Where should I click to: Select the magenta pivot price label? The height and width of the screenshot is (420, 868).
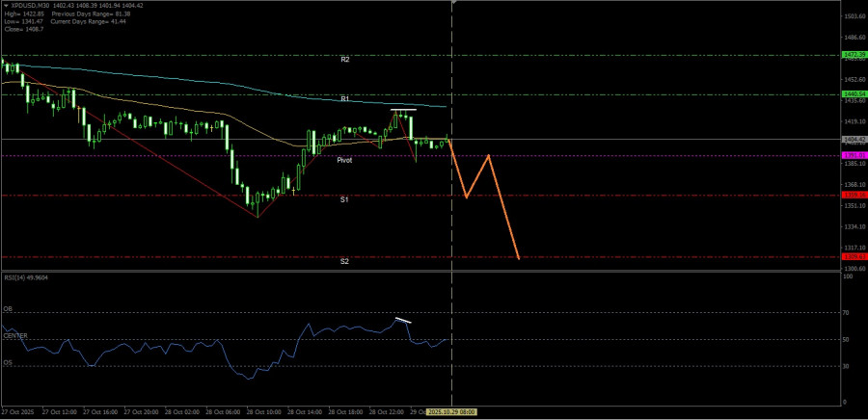point(854,155)
